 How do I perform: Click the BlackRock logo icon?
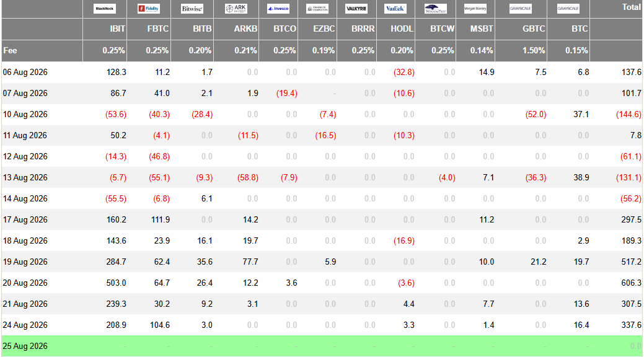(105, 9)
